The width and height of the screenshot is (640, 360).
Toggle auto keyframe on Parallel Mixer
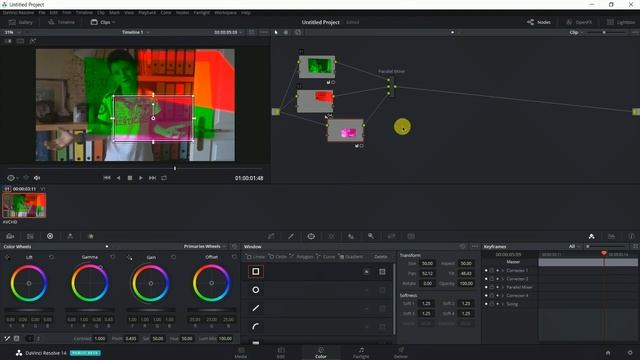(498, 287)
